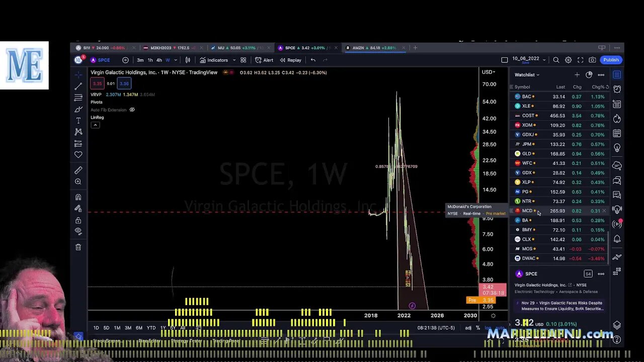
Task: Open the ideas lightbulb icon in sidebar
Action: [x=617, y=148]
